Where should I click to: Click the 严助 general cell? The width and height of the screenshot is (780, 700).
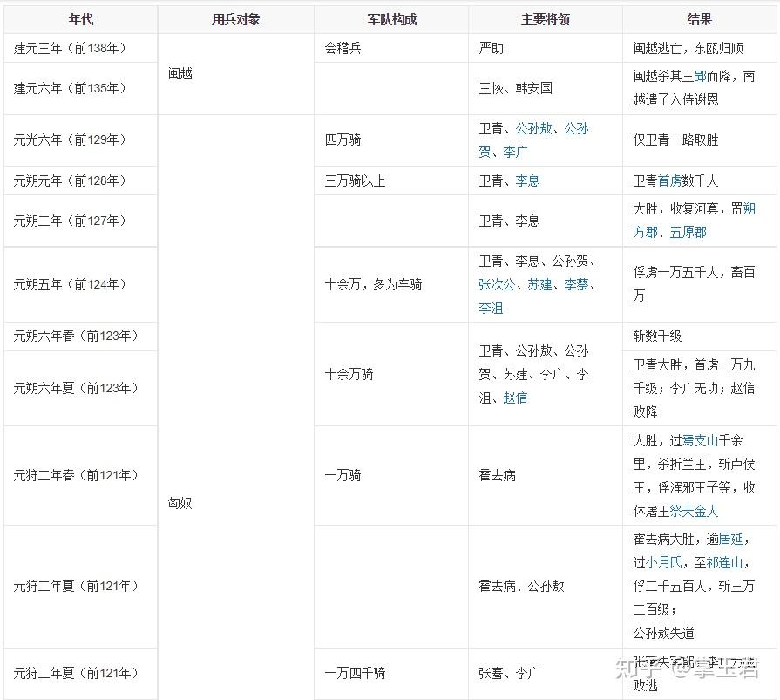(x=546, y=48)
